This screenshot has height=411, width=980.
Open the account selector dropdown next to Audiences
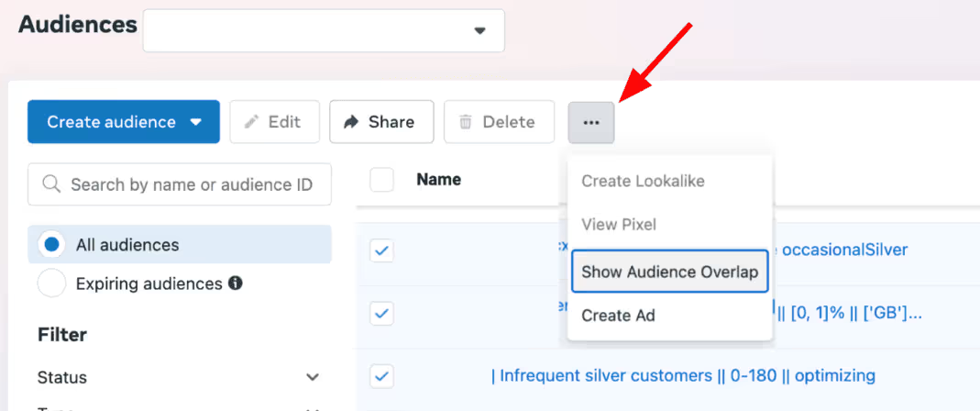point(324,30)
